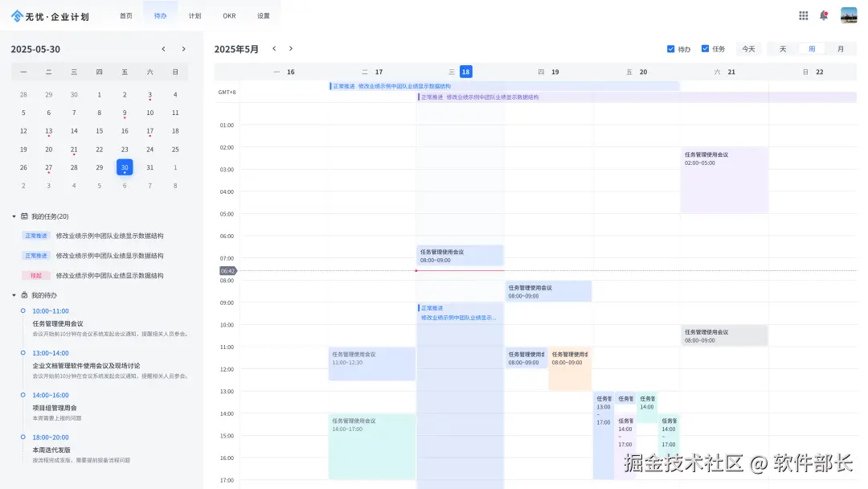This screenshot has width=868, height=489.
Task: Select day 9 in mini calendar
Action: [125, 113]
